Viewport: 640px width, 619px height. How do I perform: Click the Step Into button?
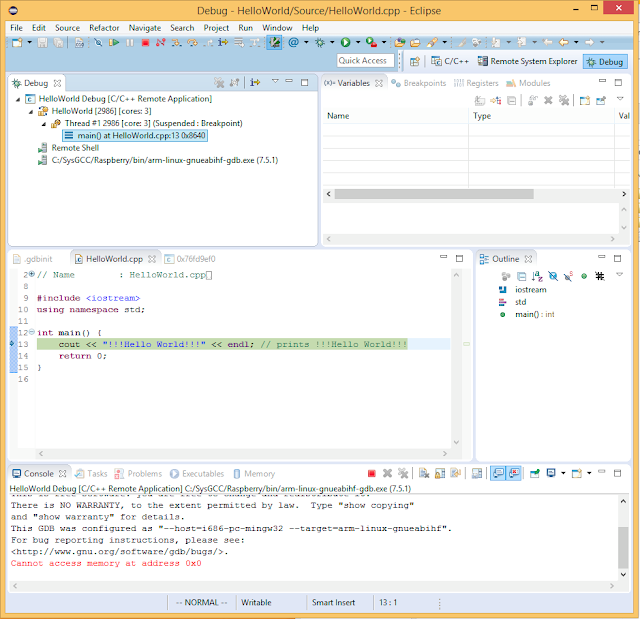pyautogui.click(x=176, y=42)
